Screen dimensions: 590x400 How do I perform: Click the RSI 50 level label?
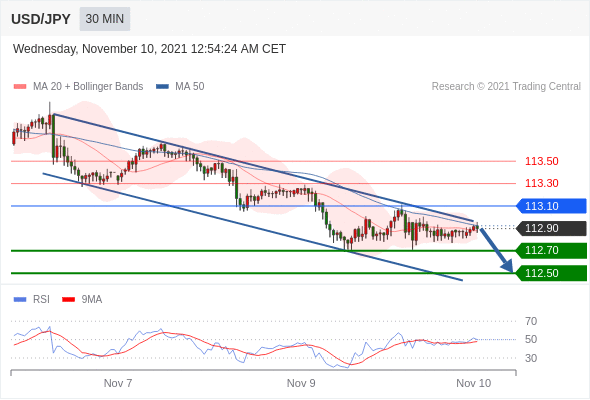point(531,339)
